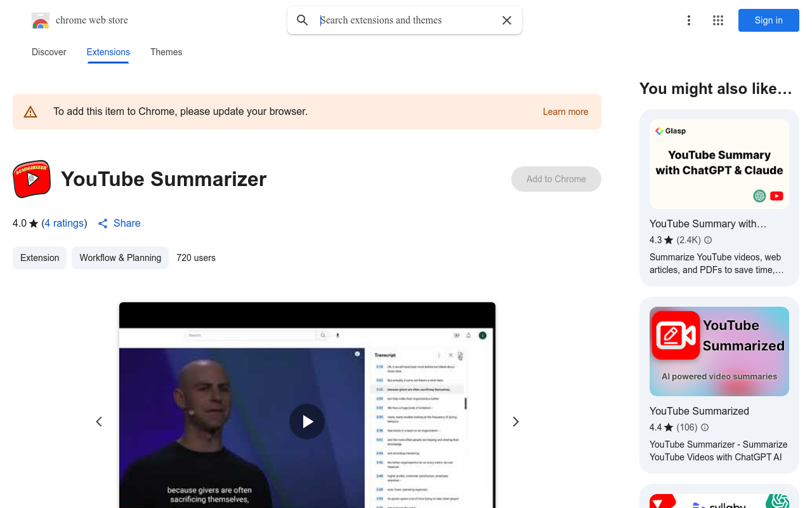The image size is (812, 508).
Task: Click 'YouTube Summarizer - Summarize YouTube Videos' description
Action: [x=718, y=451]
